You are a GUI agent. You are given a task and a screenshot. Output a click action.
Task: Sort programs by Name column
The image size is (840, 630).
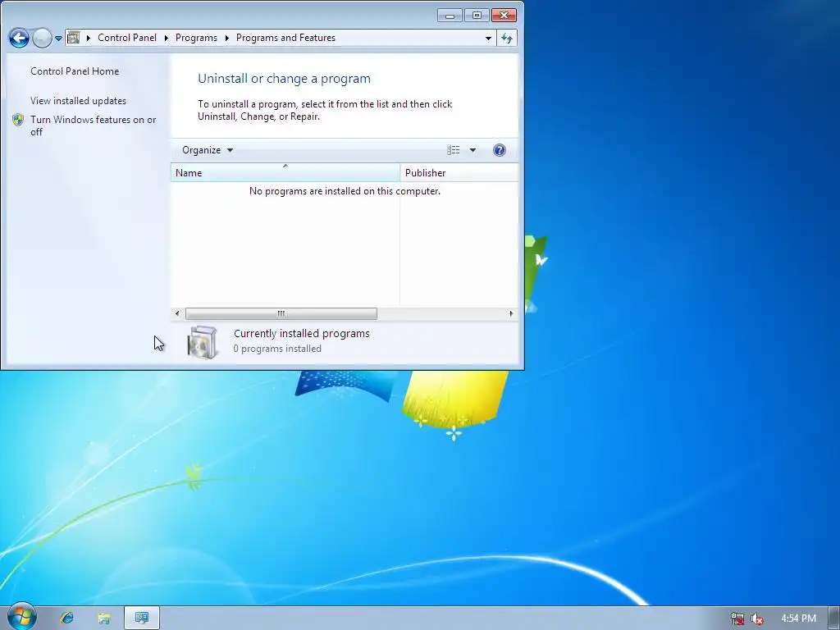tap(285, 172)
